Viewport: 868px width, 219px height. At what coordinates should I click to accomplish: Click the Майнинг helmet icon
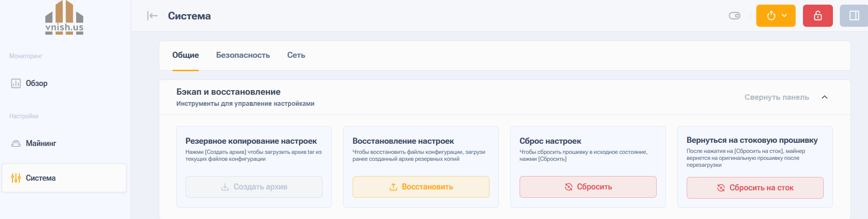click(16, 143)
